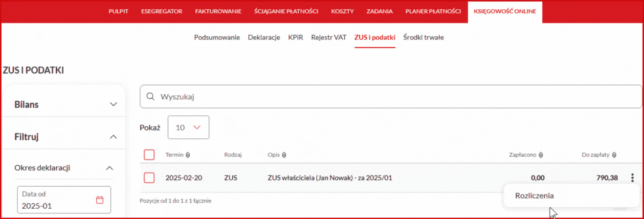Go to the Podsumowanie subtab

pos(217,37)
